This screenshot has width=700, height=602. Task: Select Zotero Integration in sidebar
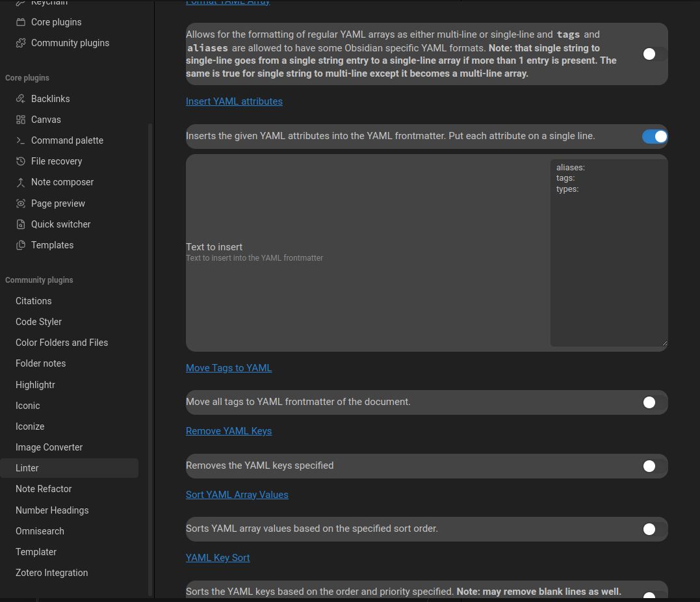[x=52, y=573]
